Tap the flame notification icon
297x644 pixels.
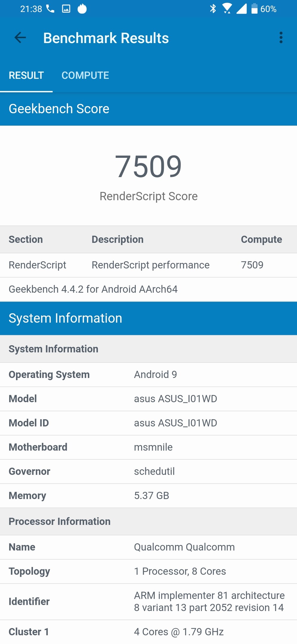pos(82,9)
